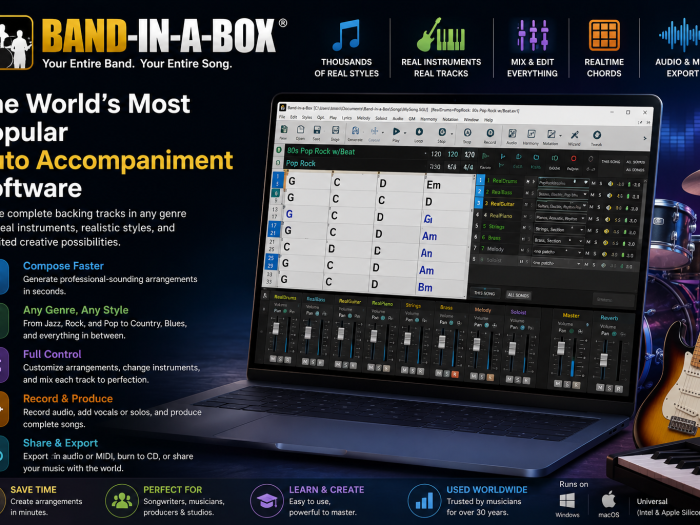Click the Audio toolbar icon

pyautogui.click(x=512, y=133)
